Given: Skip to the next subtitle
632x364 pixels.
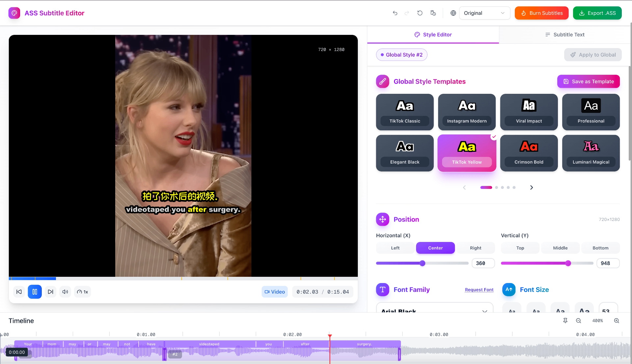Looking at the screenshot, I should click(x=50, y=292).
